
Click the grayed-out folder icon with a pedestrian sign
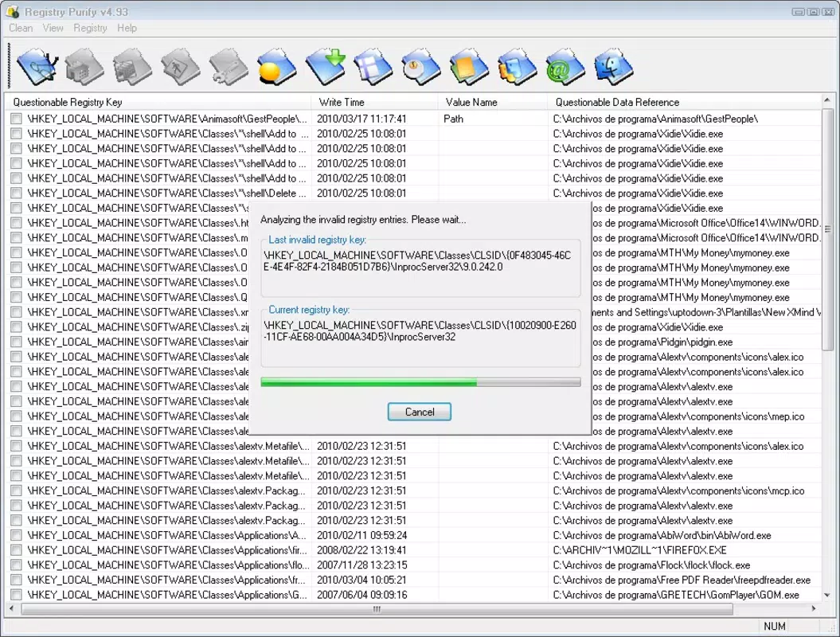pyautogui.click(x=181, y=66)
